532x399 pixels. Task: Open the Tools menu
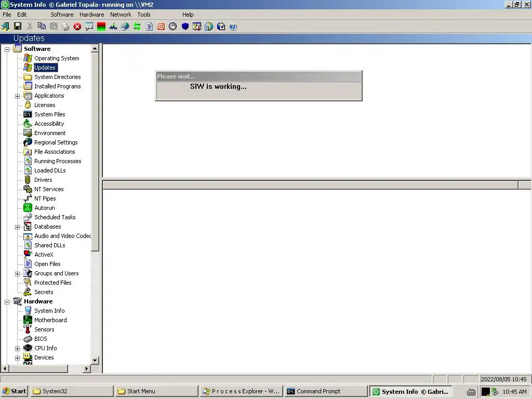coord(143,15)
